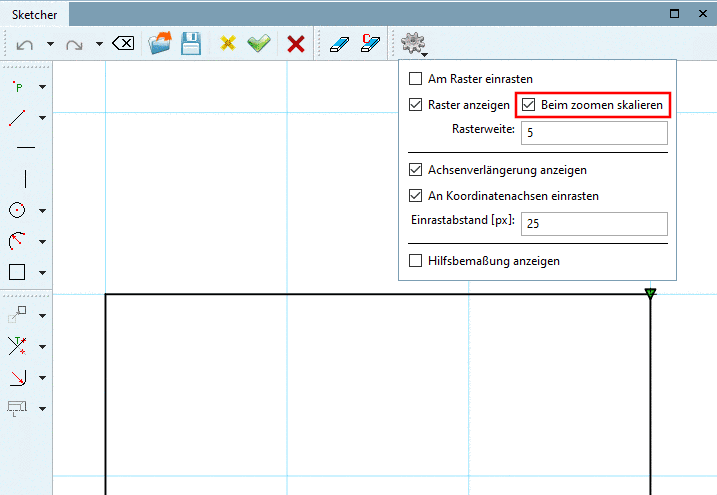This screenshot has width=717, height=495.
Task: Expand rectangle tool options arrow
Action: 43,272
